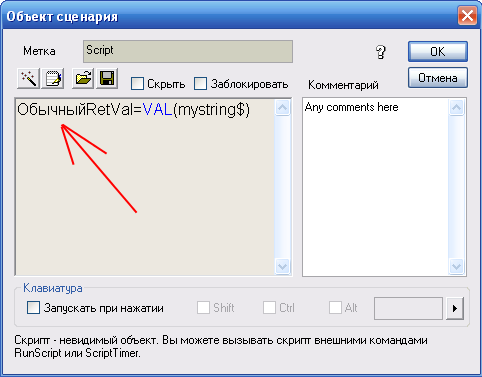Viewport: 482px width, 377px height.
Task: Open key selection arrow button
Action: tap(455, 308)
